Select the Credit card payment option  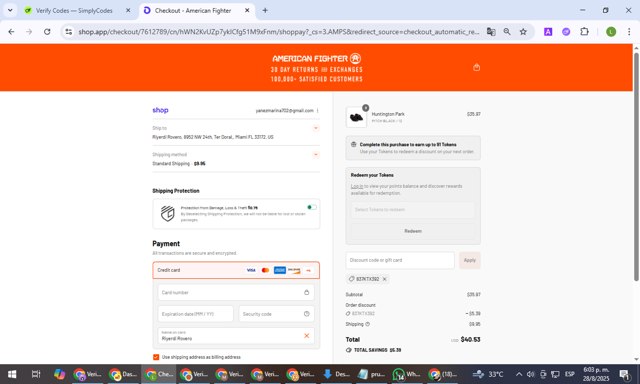coord(236,270)
